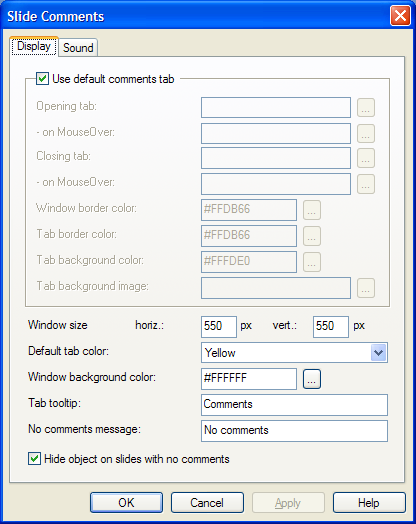Open color picker for Tab border color
The width and height of the screenshot is (416, 524).
point(312,236)
